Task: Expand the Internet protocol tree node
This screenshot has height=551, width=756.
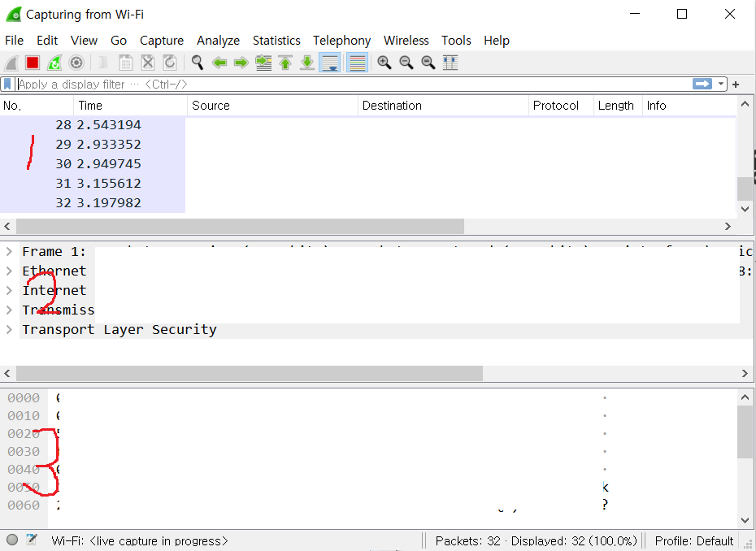Action: 9,290
